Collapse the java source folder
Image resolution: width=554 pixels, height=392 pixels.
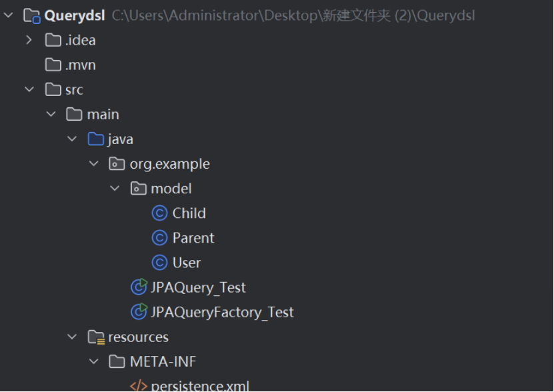(72, 139)
